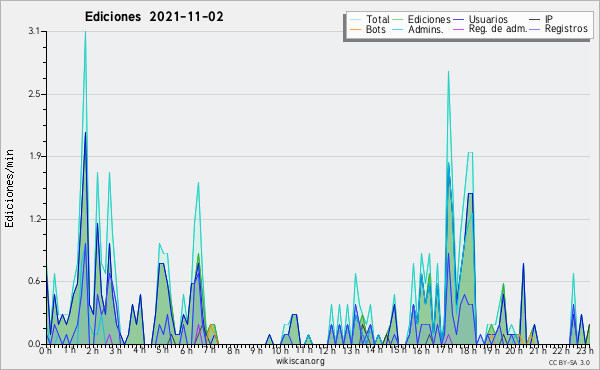Click the dark IP legend line swatch

coord(535,20)
